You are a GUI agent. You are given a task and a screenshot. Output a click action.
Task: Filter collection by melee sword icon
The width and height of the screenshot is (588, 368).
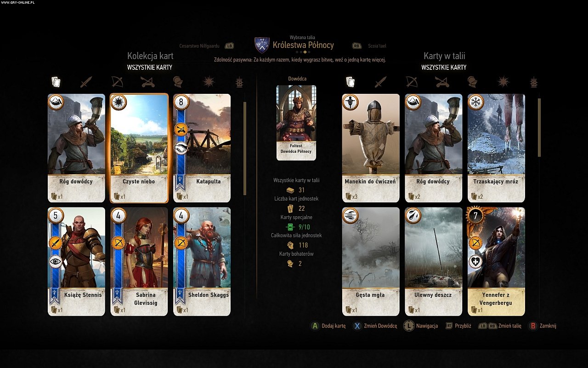pyautogui.click(x=86, y=82)
